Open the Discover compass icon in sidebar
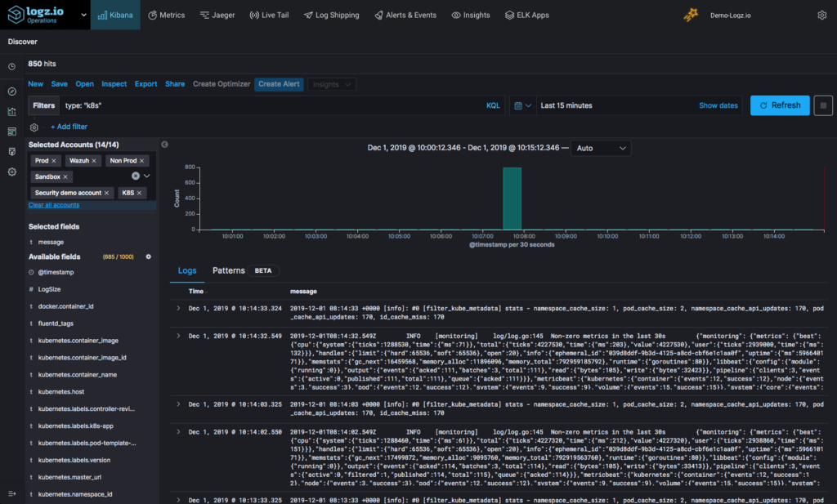Image resolution: width=837 pixels, height=504 pixels. (12, 91)
